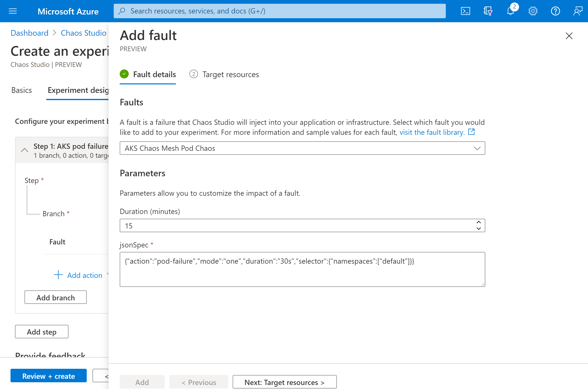This screenshot has width=588, height=389.
Task: Toggle the Target resources step circle
Action: pos(194,74)
